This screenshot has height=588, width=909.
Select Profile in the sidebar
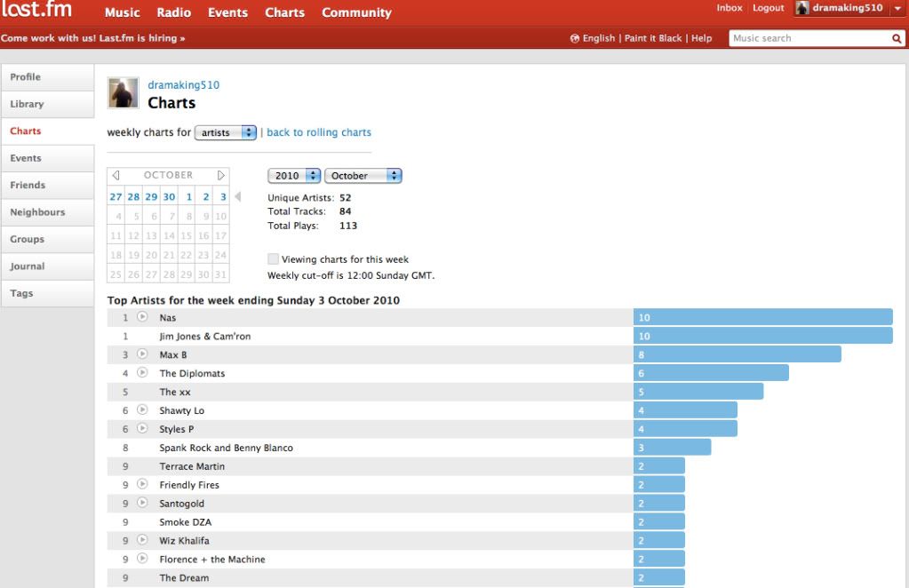click(47, 77)
